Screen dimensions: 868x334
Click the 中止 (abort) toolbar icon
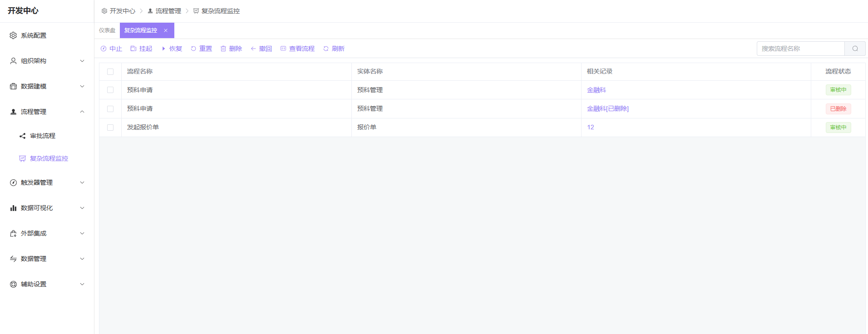click(x=104, y=49)
